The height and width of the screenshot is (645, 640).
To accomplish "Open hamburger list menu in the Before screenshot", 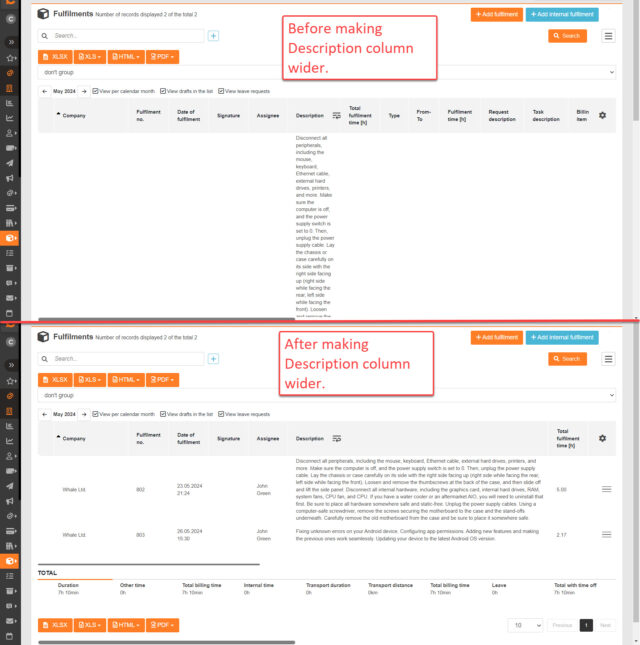I will 608,36.
